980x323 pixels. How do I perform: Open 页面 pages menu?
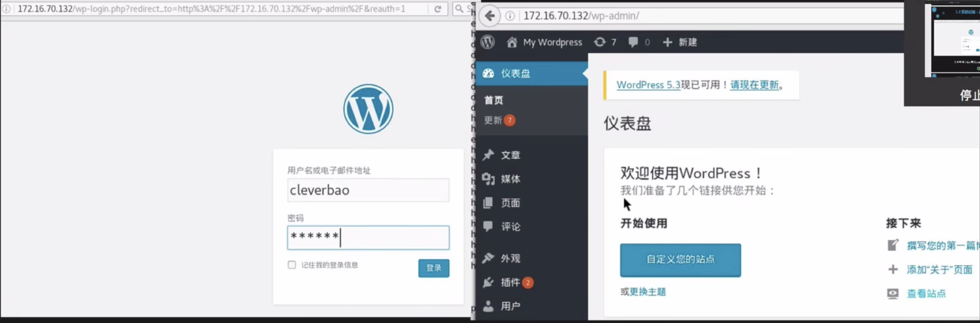tap(510, 203)
